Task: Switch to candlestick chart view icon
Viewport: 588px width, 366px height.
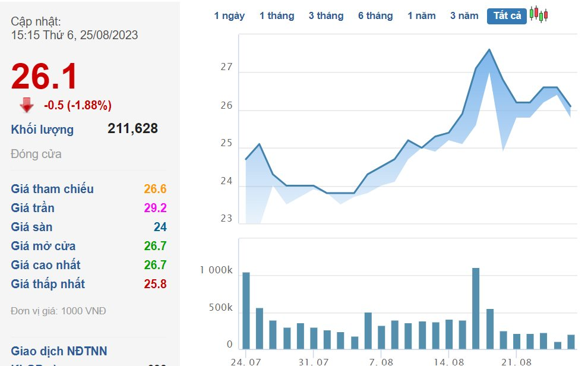Action: point(539,15)
